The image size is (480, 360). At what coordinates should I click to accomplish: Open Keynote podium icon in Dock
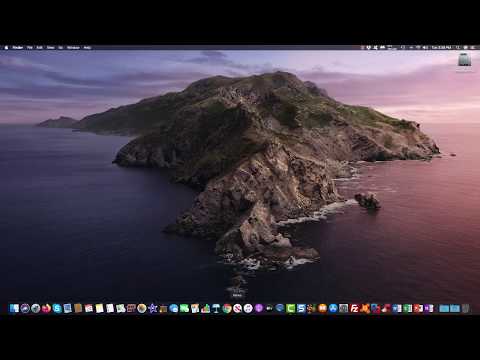216,308
